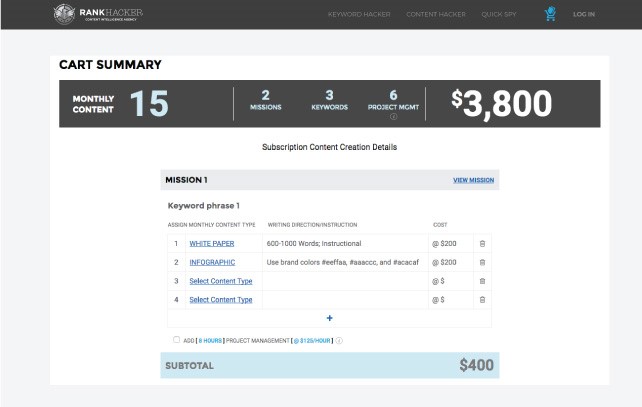Image resolution: width=642 pixels, height=407 pixels.
Task: Click info icon under Project Mgmt header
Action: tap(393, 116)
